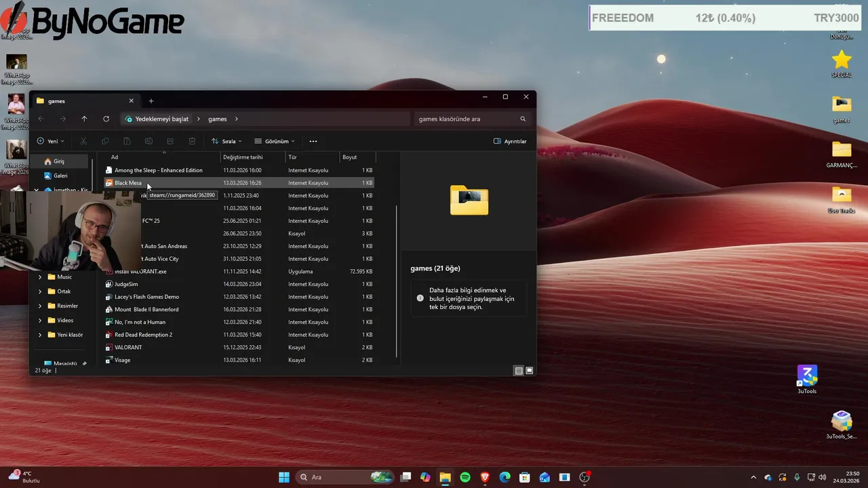Switch to the list details view icon
The width and height of the screenshot is (868, 488).
tap(519, 371)
